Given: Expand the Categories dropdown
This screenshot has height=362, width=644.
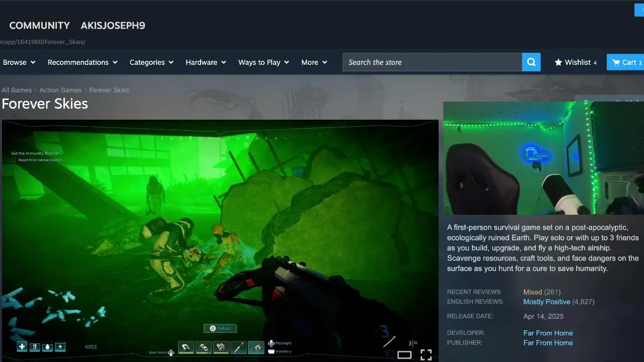Looking at the screenshot, I should (x=151, y=62).
